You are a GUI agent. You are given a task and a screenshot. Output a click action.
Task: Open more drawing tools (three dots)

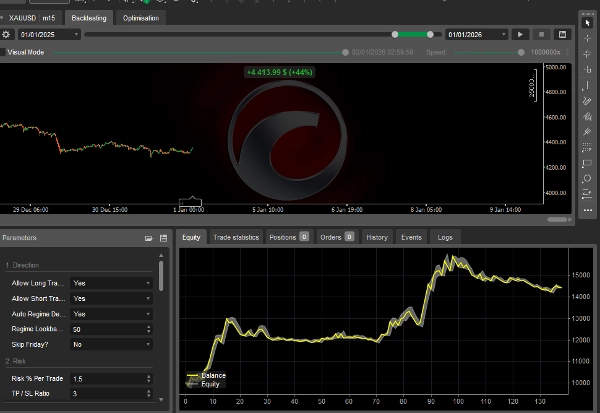coord(588,210)
